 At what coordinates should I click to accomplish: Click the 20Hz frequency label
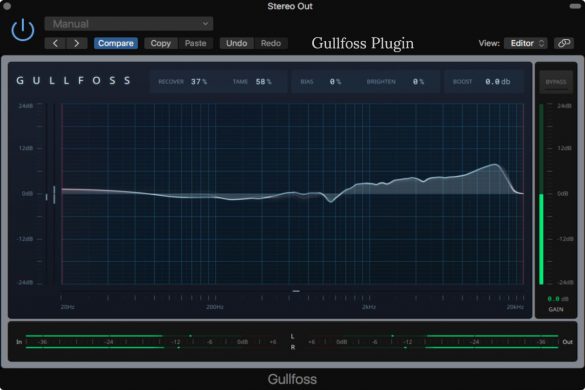point(68,307)
